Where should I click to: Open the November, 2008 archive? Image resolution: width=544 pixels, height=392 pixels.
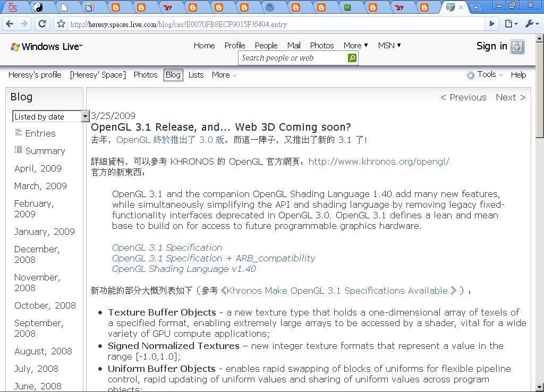pyautogui.click(x=37, y=283)
